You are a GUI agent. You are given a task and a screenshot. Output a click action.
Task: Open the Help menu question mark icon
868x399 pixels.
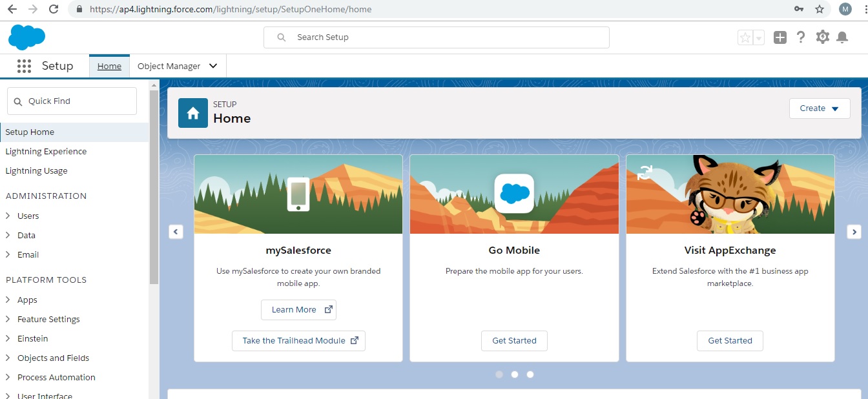801,37
